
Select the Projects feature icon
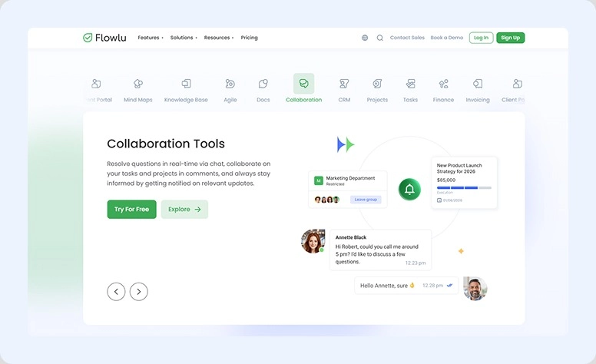(377, 84)
